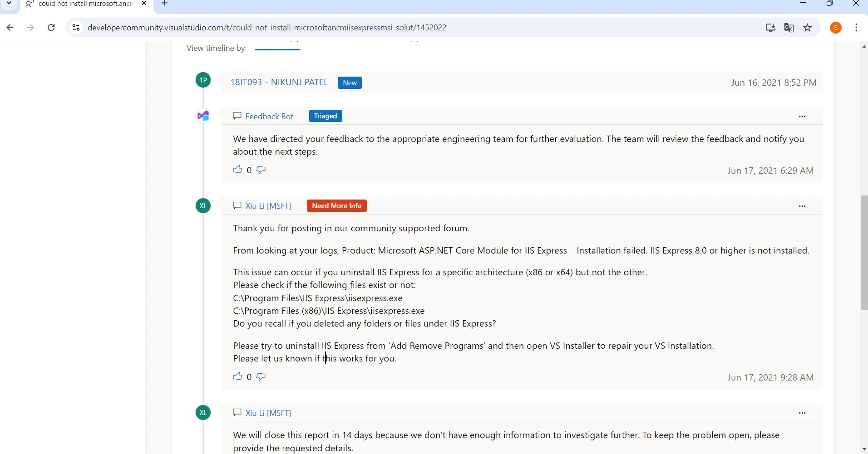Click the Jun 16, 2021 8:52 PM timestamp

pos(774,83)
